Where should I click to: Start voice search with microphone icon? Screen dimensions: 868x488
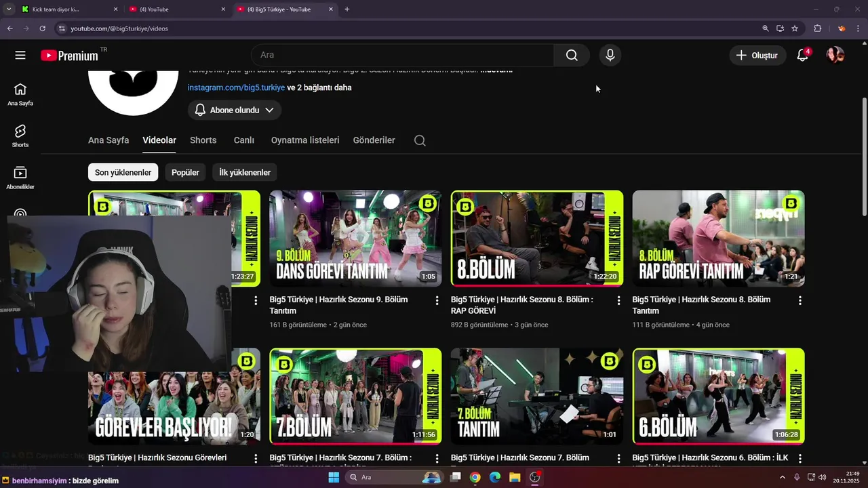click(x=610, y=56)
